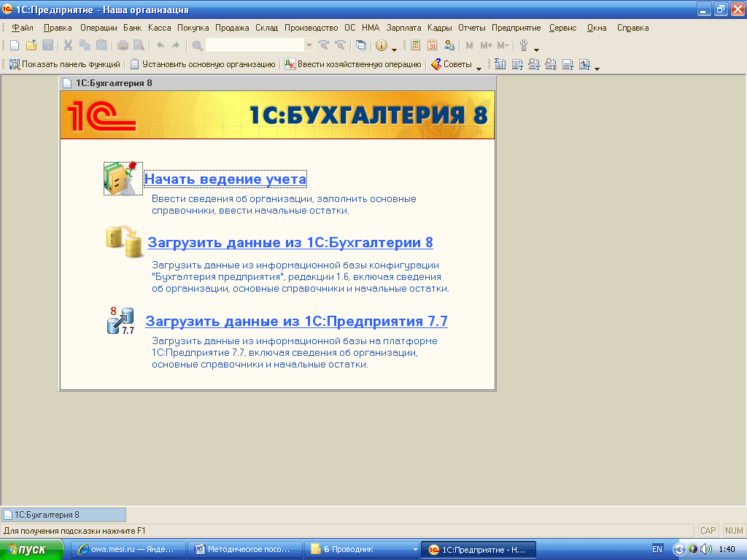
Task: Click the find previous icon
Action: coord(340,45)
